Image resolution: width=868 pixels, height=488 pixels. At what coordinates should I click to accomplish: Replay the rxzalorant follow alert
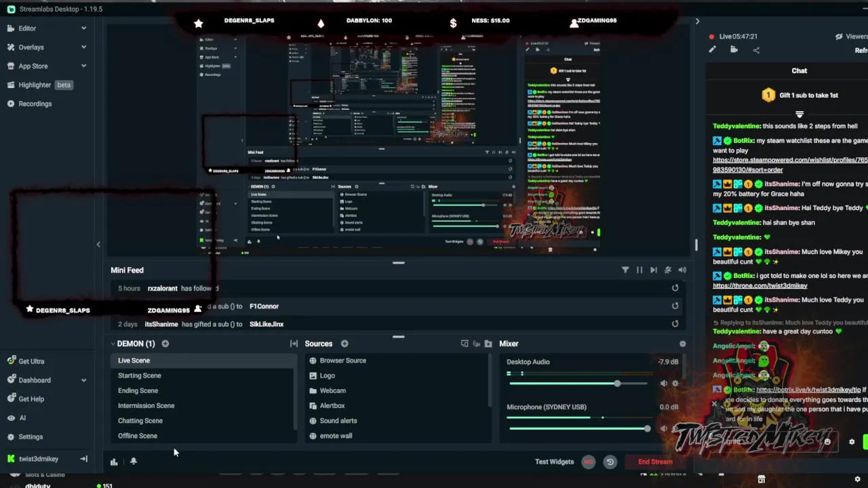[675, 288]
